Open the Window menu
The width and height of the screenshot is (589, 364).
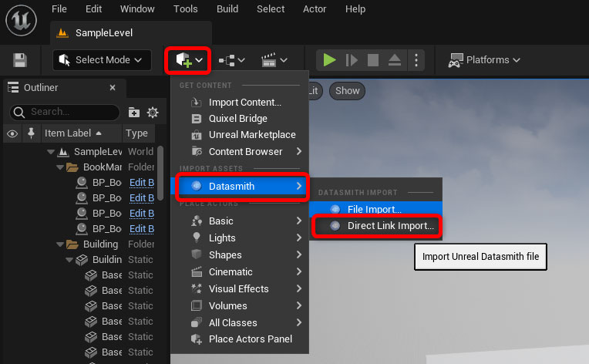coord(137,9)
